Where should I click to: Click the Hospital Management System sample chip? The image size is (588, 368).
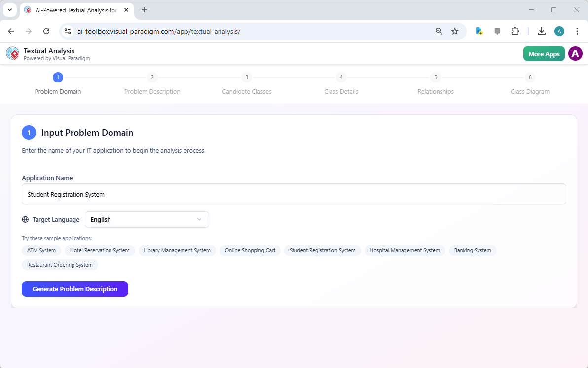pos(404,250)
